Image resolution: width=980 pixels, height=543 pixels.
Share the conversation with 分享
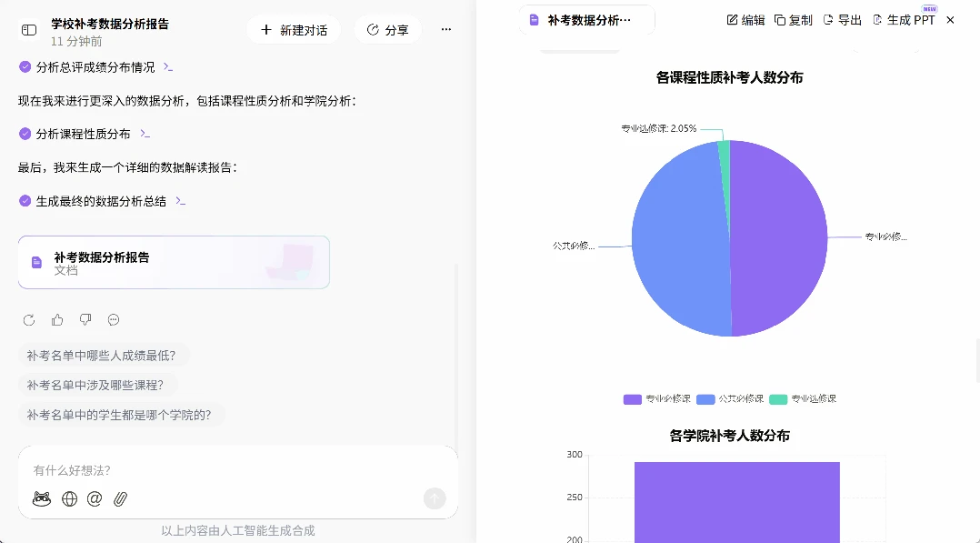[388, 30]
